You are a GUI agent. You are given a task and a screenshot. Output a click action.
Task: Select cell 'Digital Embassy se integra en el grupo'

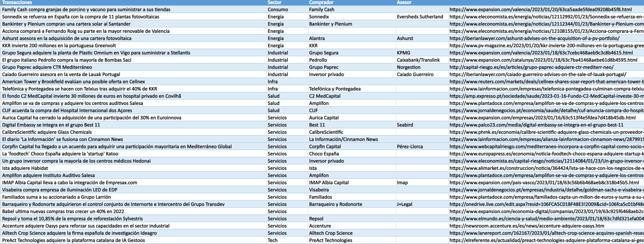tap(133, 125)
